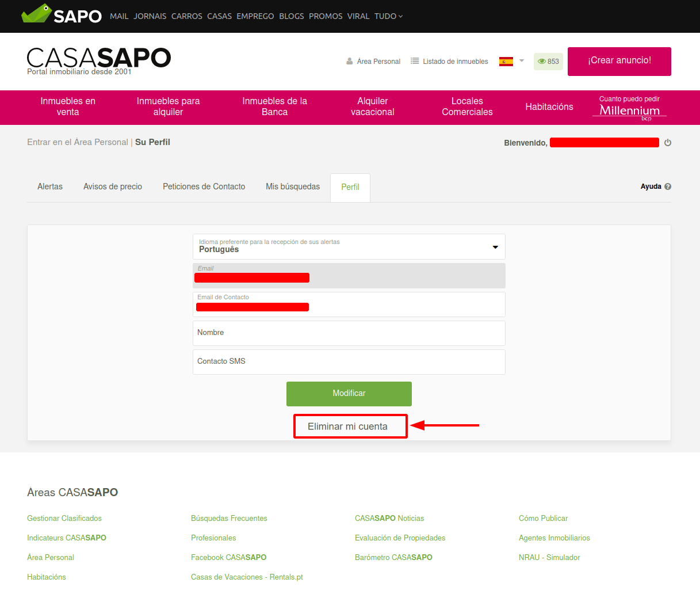700x594 pixels.
Task: Click the Ayuda help question icon
Action: pyautogui.click(x=668, y=186)
